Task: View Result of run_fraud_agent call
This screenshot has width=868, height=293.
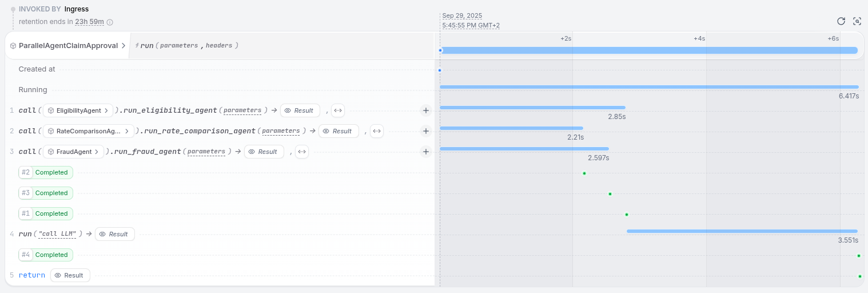Action: pyautogui.click(x=264, y=152)
